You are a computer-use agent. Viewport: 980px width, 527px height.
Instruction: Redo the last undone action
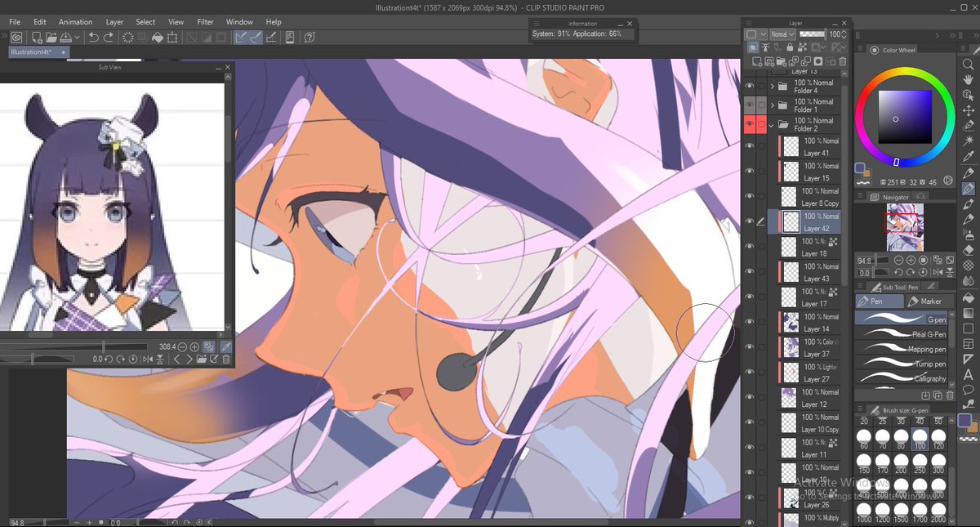(x=109, y=37)
